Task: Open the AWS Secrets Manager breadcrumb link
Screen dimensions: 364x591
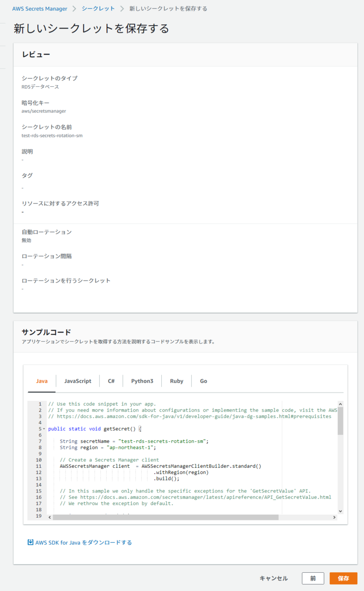Action: [x=40, y=8]
